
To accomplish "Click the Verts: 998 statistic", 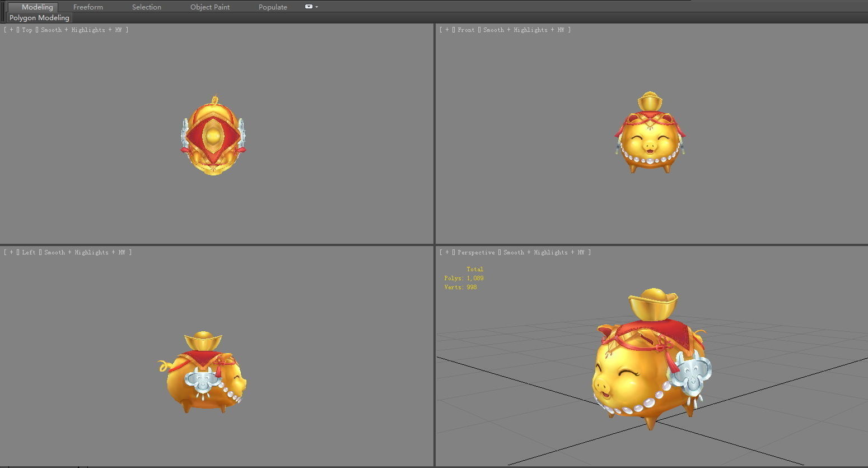I will (x=460, y=287).
